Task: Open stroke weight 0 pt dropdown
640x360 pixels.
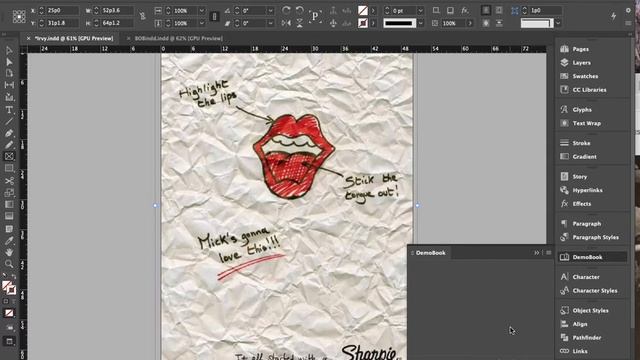Action: [420, 11]
